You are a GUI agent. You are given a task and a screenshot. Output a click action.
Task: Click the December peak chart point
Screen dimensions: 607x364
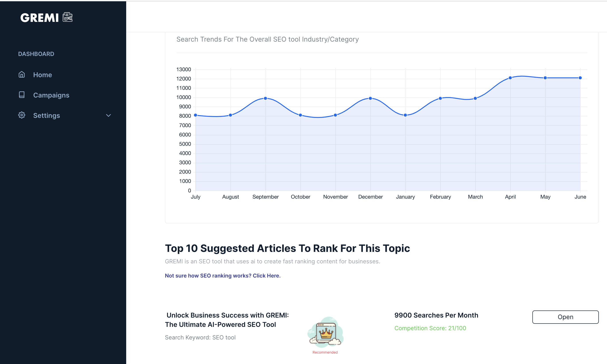pos(370,98)
